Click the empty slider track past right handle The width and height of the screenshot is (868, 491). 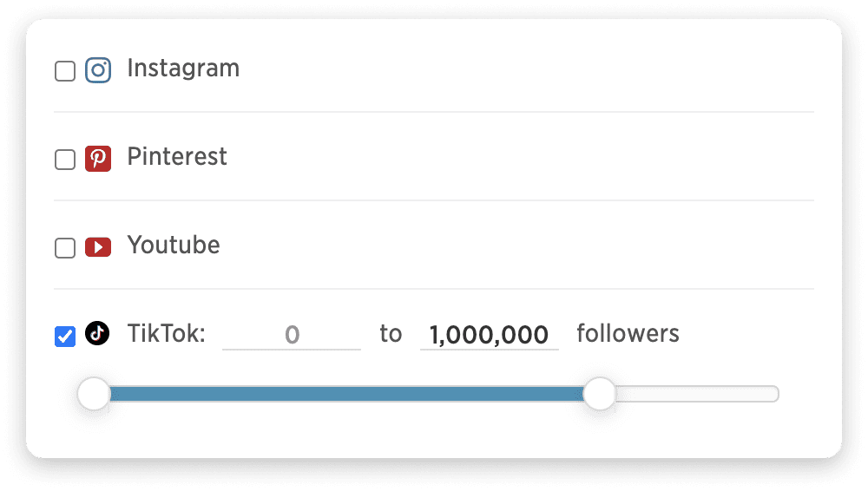pos(698,394)
